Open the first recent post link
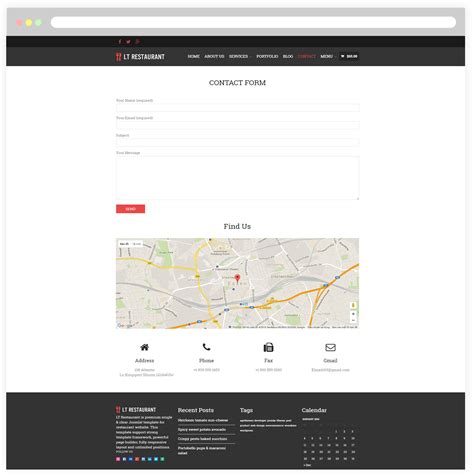Image resolution: width=474 pixels, height=476 pixels. click(x=203, y=420)
